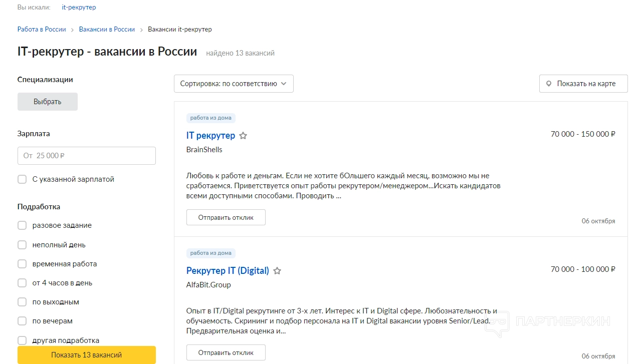Send response to the AlfaBit.Group vacancy
The height and width of the screenshot is (364, 636).
[226, 352]
